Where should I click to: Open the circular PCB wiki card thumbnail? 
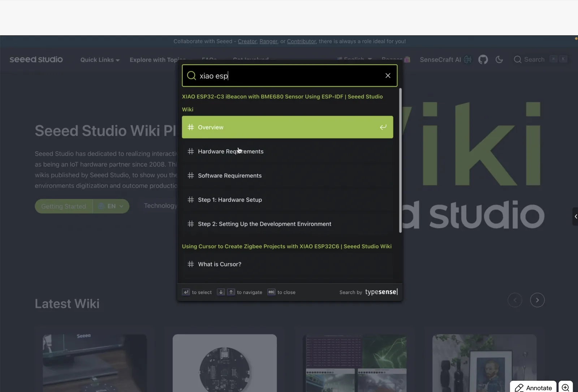225,363
